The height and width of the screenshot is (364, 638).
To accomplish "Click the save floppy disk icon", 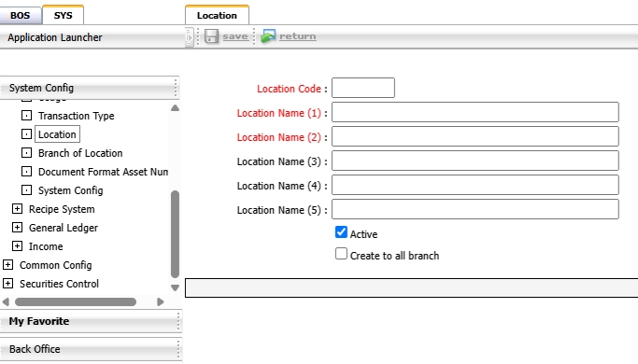I will [x=211, y=36].
